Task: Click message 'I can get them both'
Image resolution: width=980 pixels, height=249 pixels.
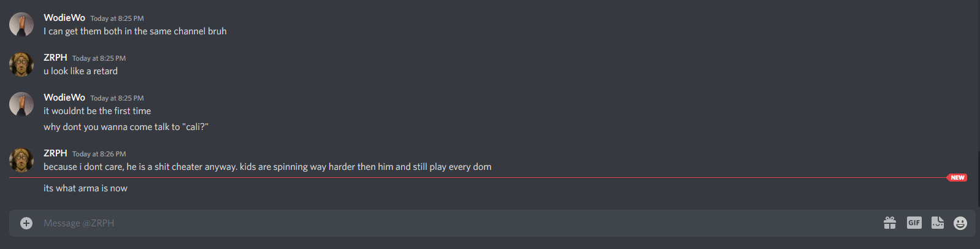Action: [x=135, y=31]
